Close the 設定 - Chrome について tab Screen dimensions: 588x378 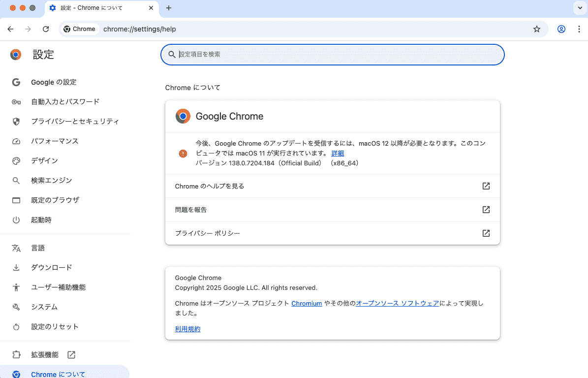[x=151, y=8]
